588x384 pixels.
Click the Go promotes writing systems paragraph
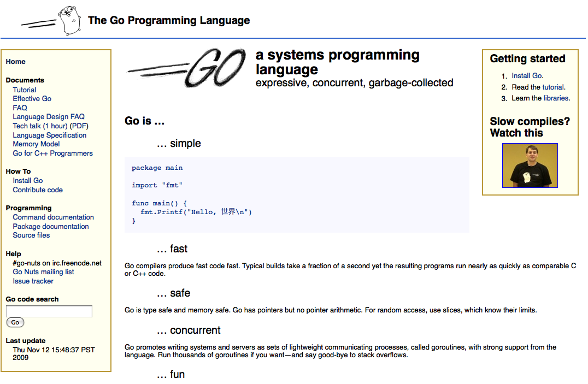click(x=340, y=351)
